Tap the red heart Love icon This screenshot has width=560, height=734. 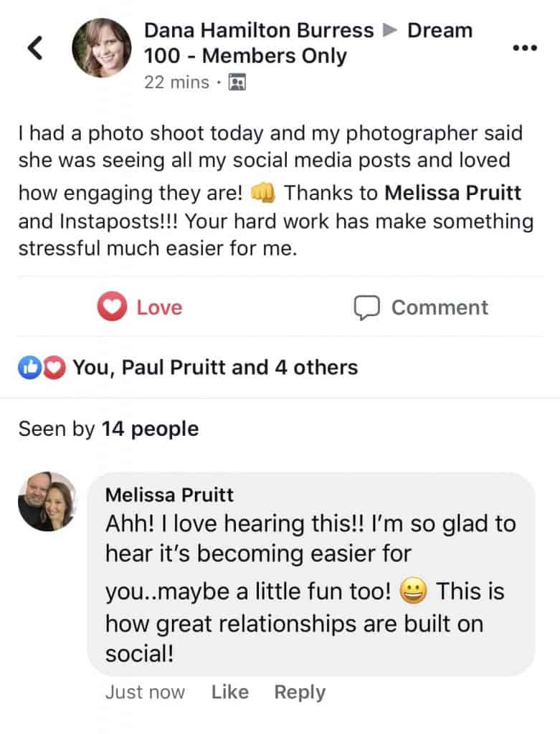pos(112,306)
